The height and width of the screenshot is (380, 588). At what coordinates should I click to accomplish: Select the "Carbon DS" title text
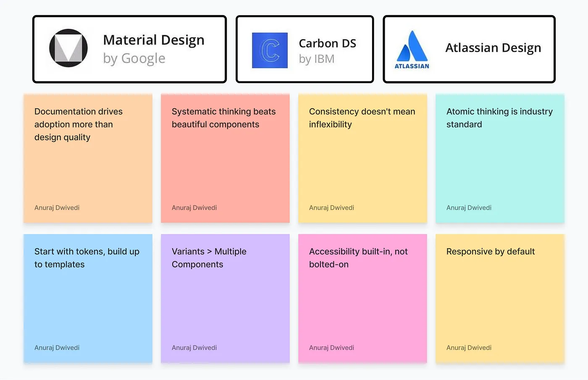pos(328,43)
